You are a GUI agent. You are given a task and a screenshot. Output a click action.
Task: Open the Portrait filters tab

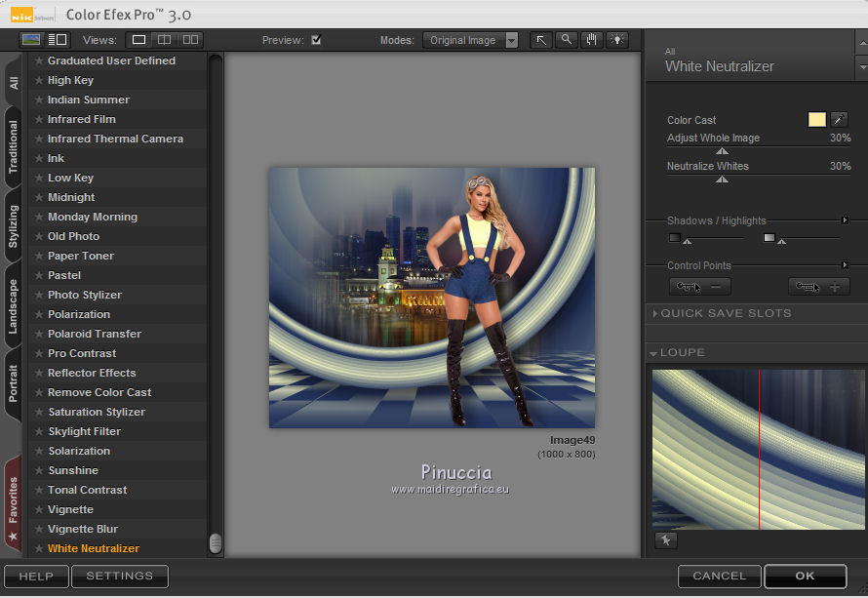pyautogui.click(x=14, y=383)
